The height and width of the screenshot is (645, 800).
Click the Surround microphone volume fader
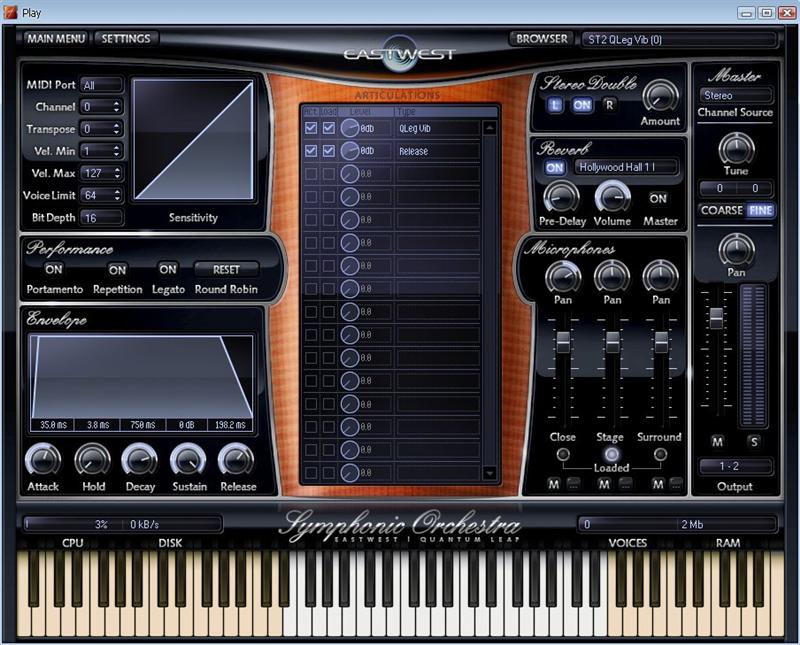point(661,341)
